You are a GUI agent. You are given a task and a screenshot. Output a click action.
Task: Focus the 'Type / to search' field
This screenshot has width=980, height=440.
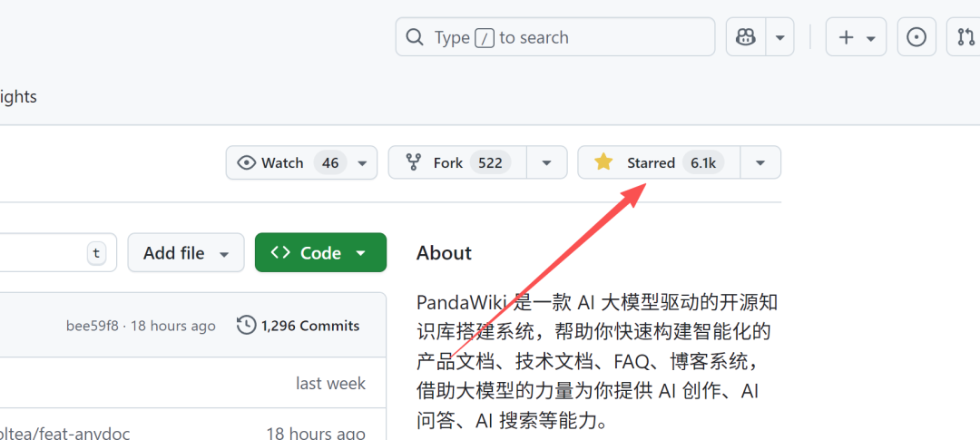point(554,37)
